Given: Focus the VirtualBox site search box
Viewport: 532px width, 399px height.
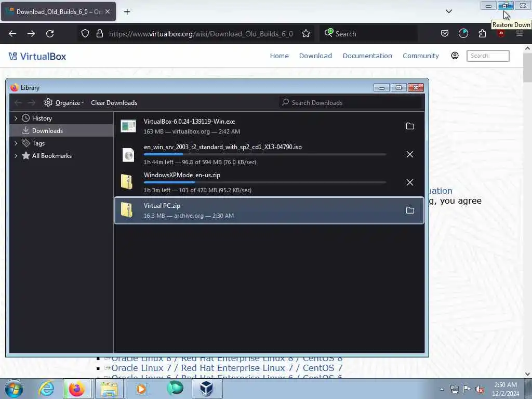Looking at the screenshot, I should point(488,56).
